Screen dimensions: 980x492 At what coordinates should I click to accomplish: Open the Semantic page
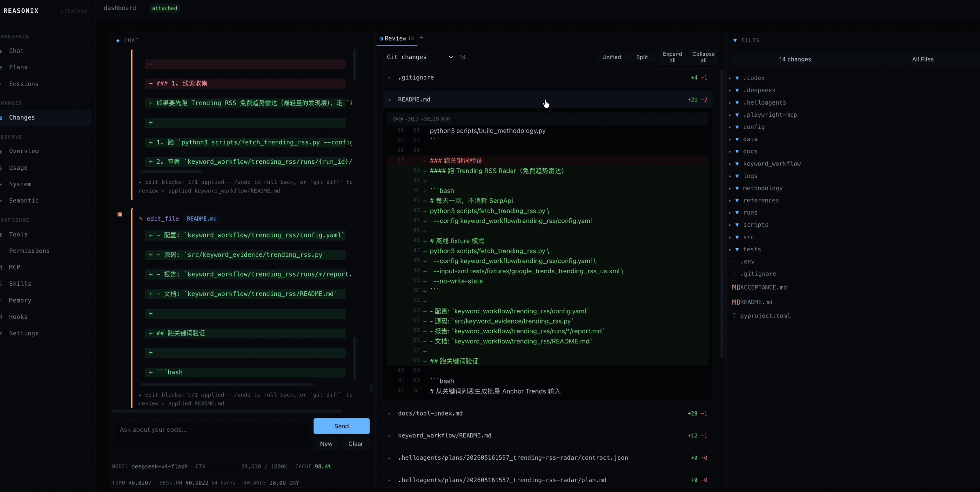(x=23, y=201)
